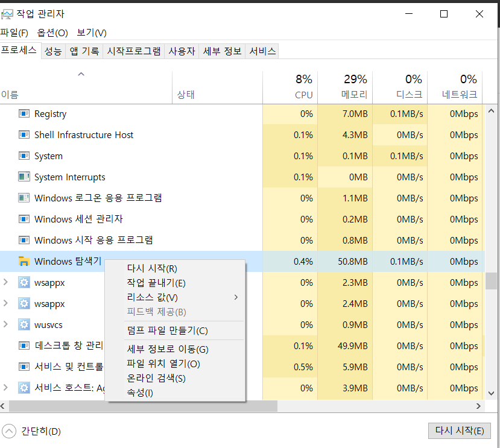Click the System Interrupts icon
This screenshot has width=500, height=448.
pyautogui.click(x=24, y=177)
